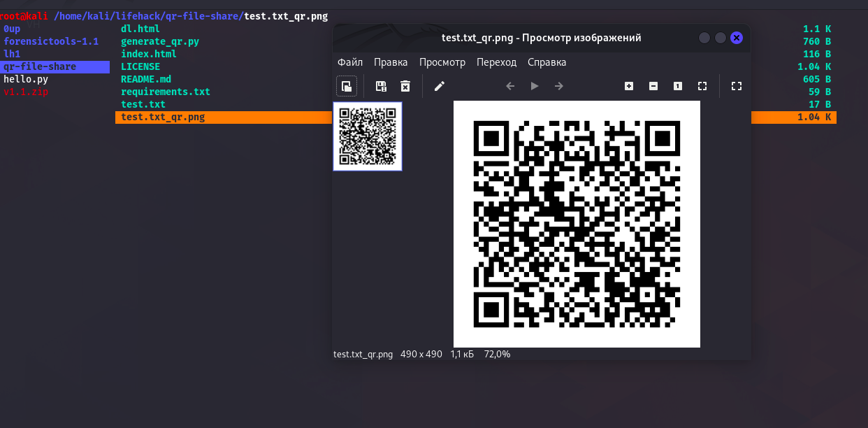This screenshot has width=868, height=428.
Task: Maximize the image viewer window
Action: [x=721, y=38]
